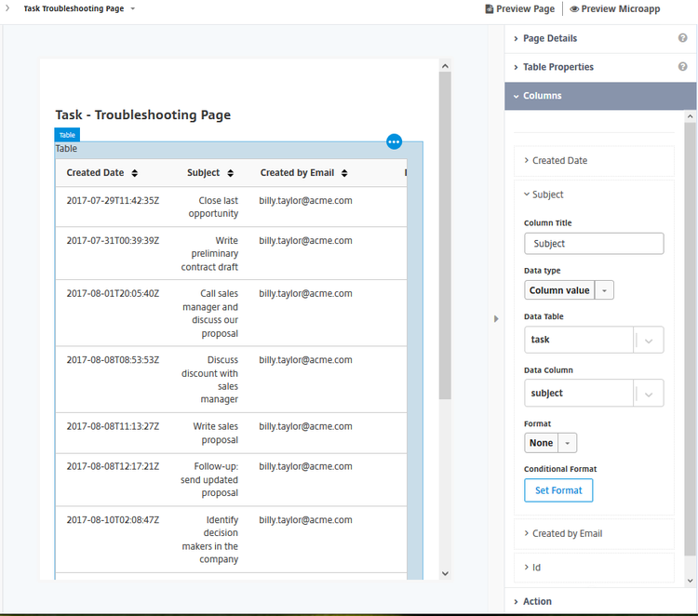The image size is (698, 616).
Task: Click the Created Date column header
Action: [x=95, y=173]
